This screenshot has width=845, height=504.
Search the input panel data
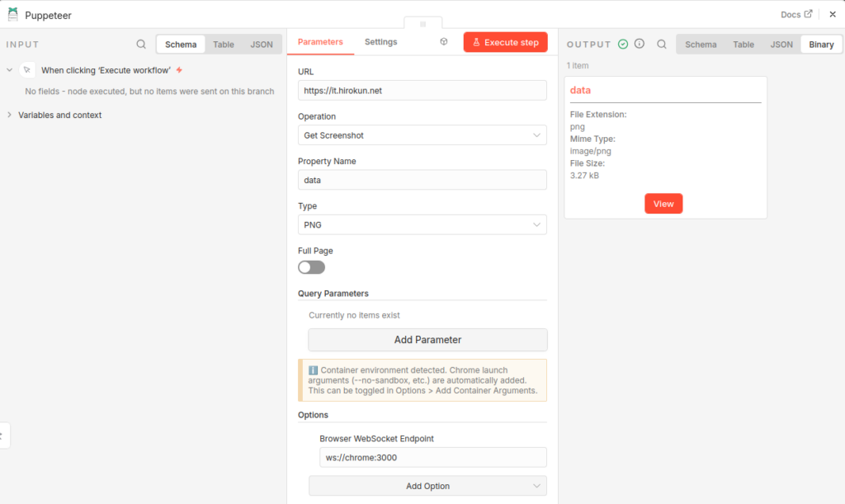(x=141, y=45)
